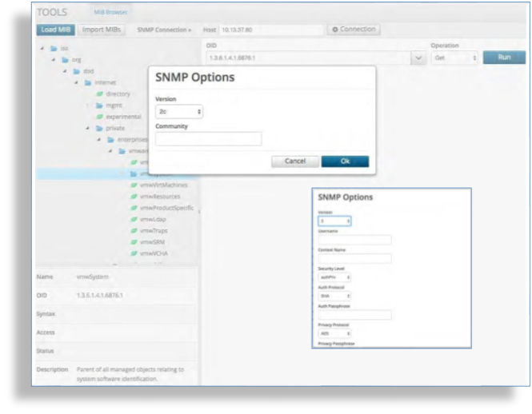The image size is (532, 414).
Task: Collapse the private tree node
Action: [x=87, y=128]
